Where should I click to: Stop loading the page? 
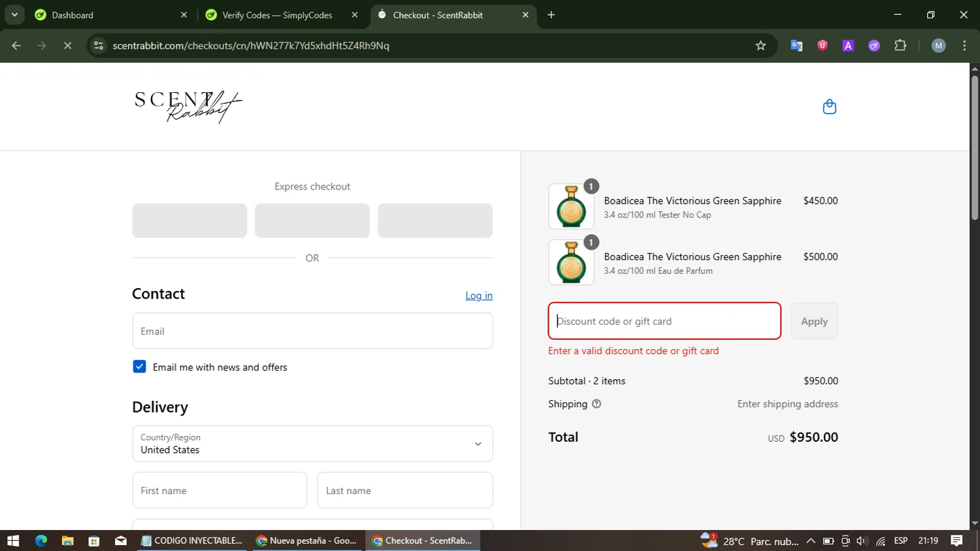pyautogui.click(x=67, y=46)
